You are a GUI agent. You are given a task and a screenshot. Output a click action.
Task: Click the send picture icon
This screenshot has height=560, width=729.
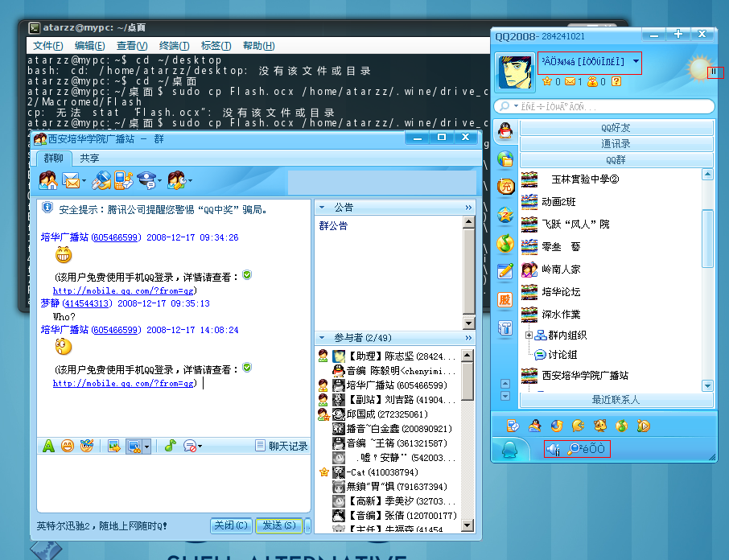tap(114, 446)
